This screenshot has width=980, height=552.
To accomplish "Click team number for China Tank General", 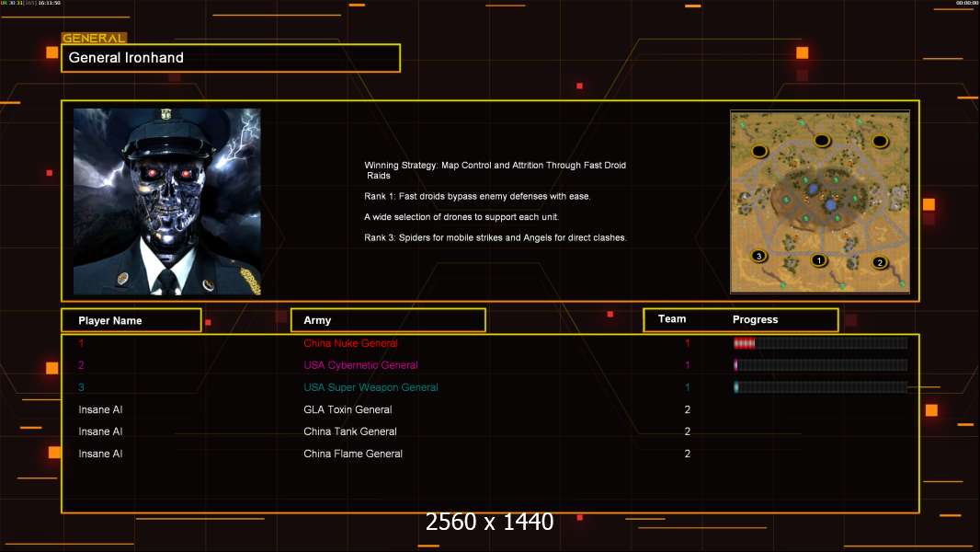I will point(688,431).
